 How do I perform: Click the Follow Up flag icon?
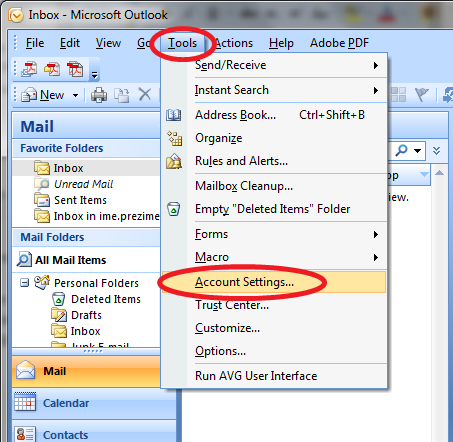[421, 95]
